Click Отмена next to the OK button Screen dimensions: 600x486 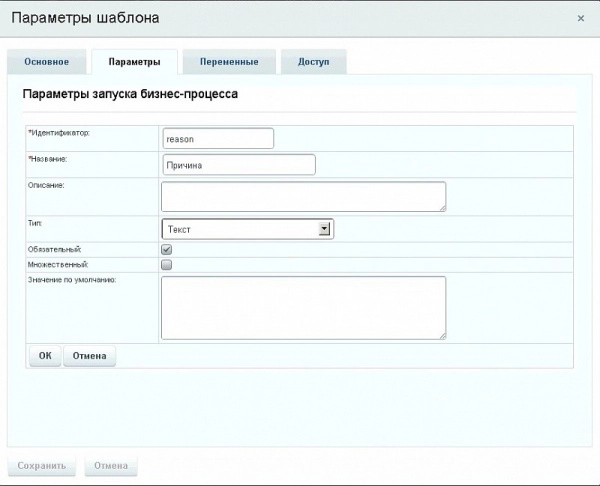[x=89, y=356]
